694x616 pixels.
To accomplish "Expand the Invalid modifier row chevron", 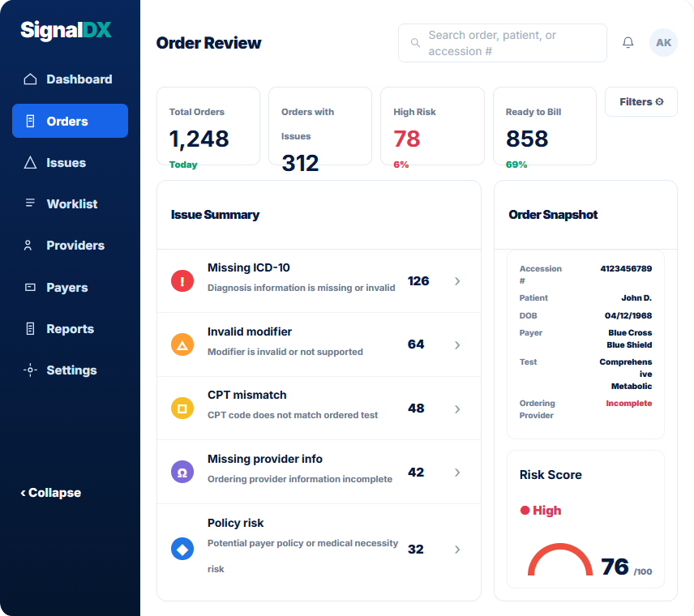I will pyautogui.click(x=457, y=344).
